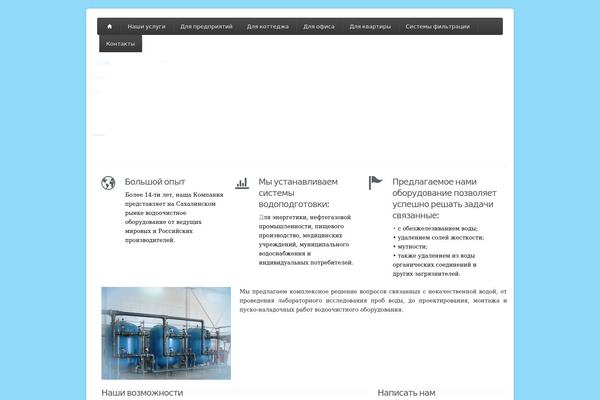The image size is (600, 400).
Task: Open Для квартиры menu item
Action: pos(370,26)
